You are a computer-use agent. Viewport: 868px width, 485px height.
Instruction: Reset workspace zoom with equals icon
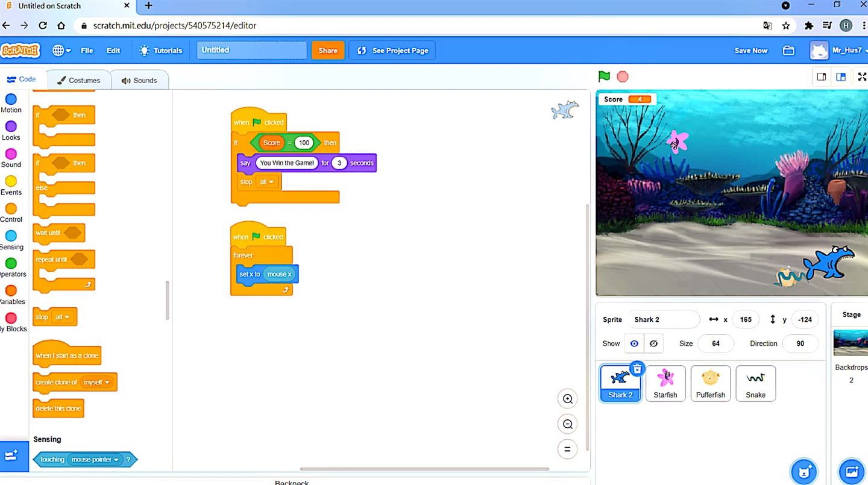[x=567, y=449]
